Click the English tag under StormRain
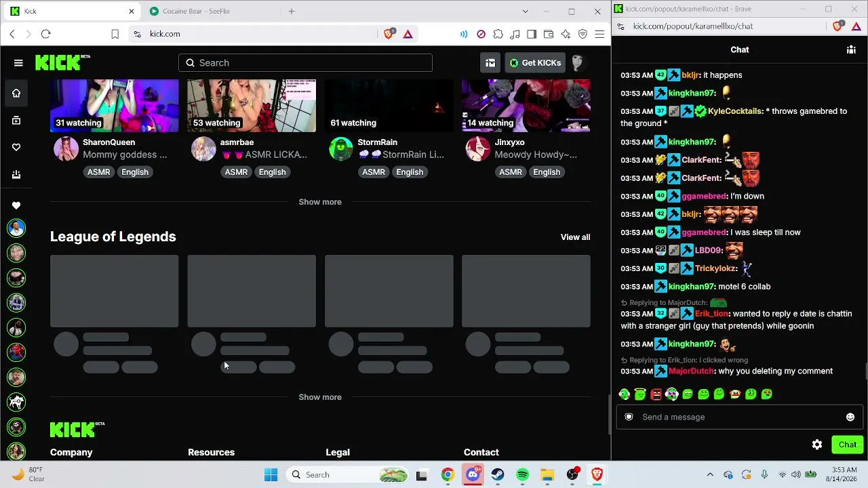 point(410,172)
